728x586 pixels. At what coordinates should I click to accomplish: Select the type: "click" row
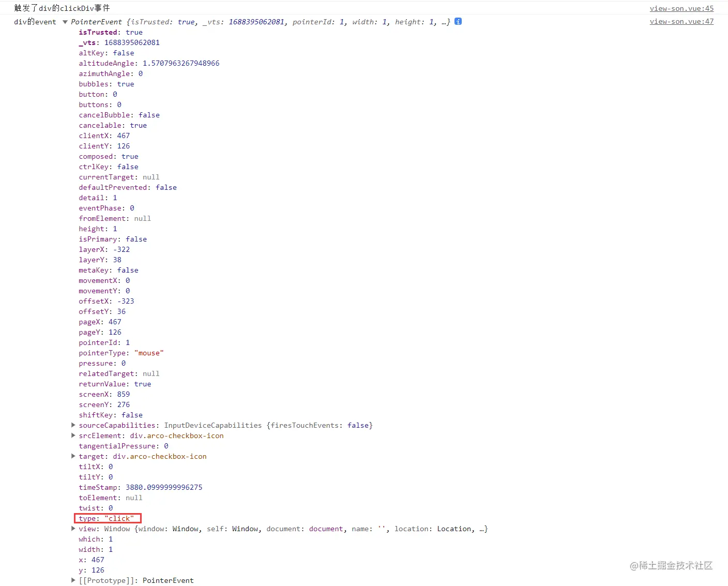(x=107, y=518)
